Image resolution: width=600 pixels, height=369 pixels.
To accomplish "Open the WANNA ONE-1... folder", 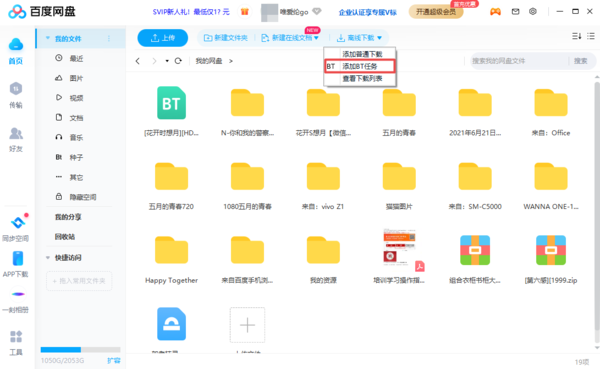I will 551,186.
